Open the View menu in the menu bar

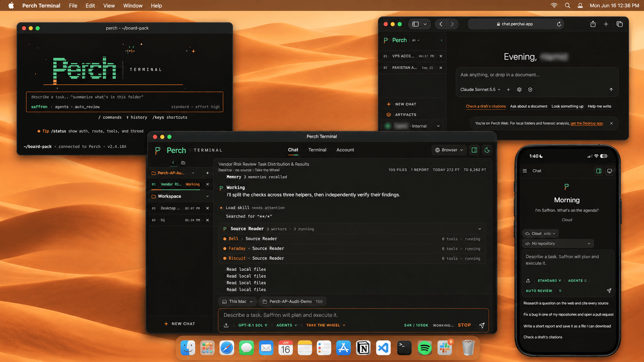(109, 5)
